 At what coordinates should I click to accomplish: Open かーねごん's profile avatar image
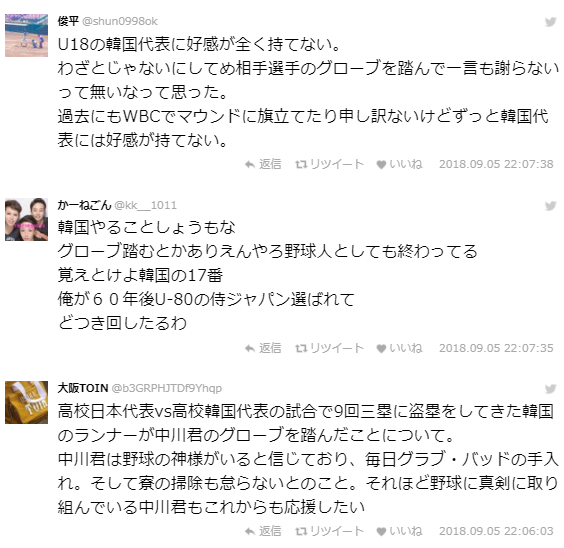click(26, 219)
